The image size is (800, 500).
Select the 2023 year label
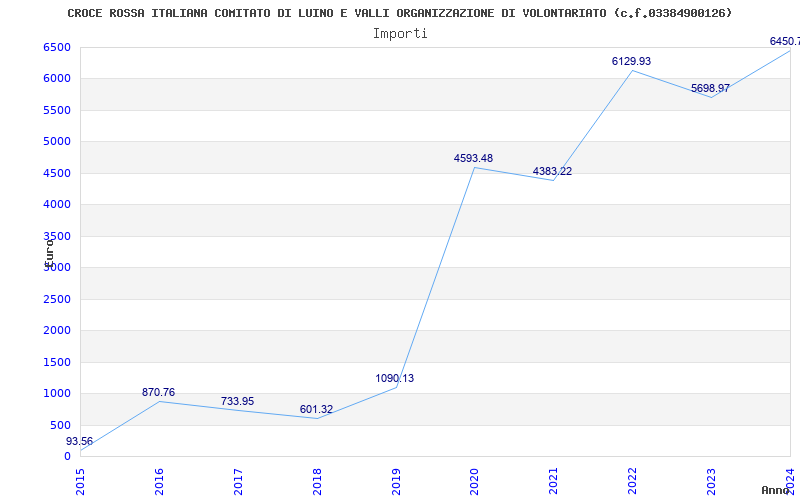pyautogui.click(x=711, y=482)
